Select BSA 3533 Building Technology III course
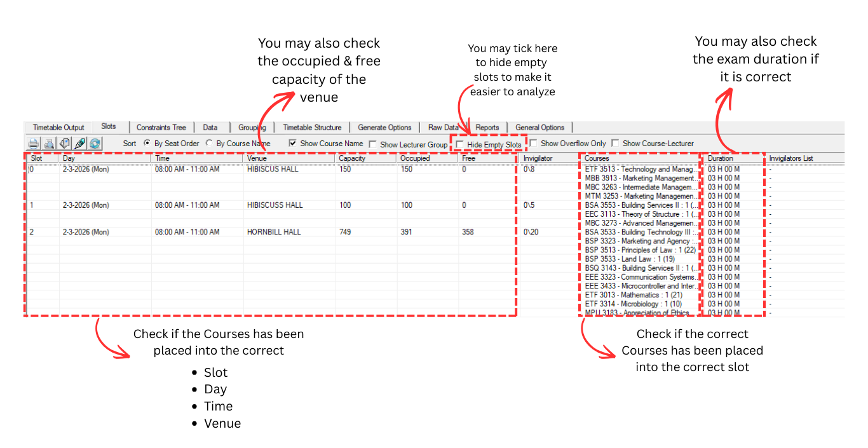 (641, 233)
